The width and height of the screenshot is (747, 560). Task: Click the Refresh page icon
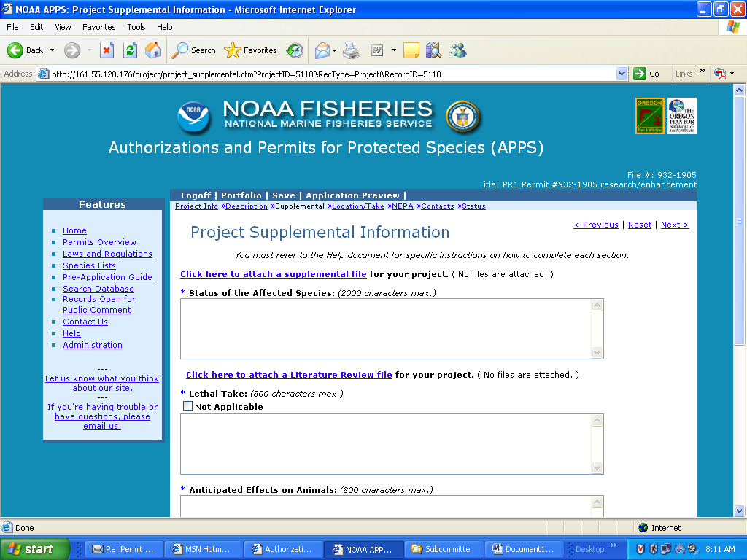[130, 50]
